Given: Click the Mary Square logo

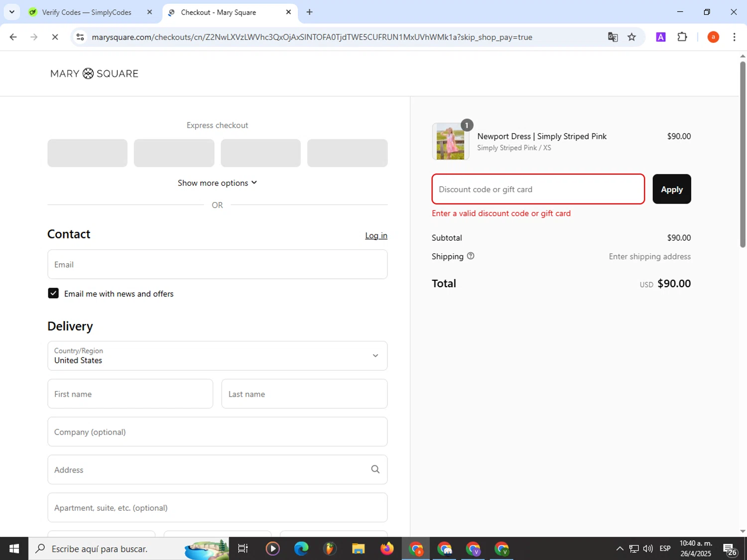Looking at the screenshot, I should (x=94, y=74).
